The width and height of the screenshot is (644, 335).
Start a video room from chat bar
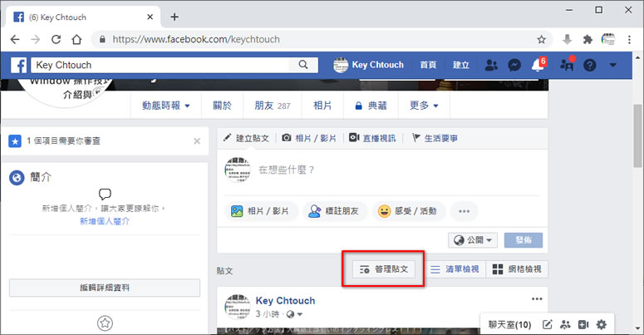click(x=583, y=325)
